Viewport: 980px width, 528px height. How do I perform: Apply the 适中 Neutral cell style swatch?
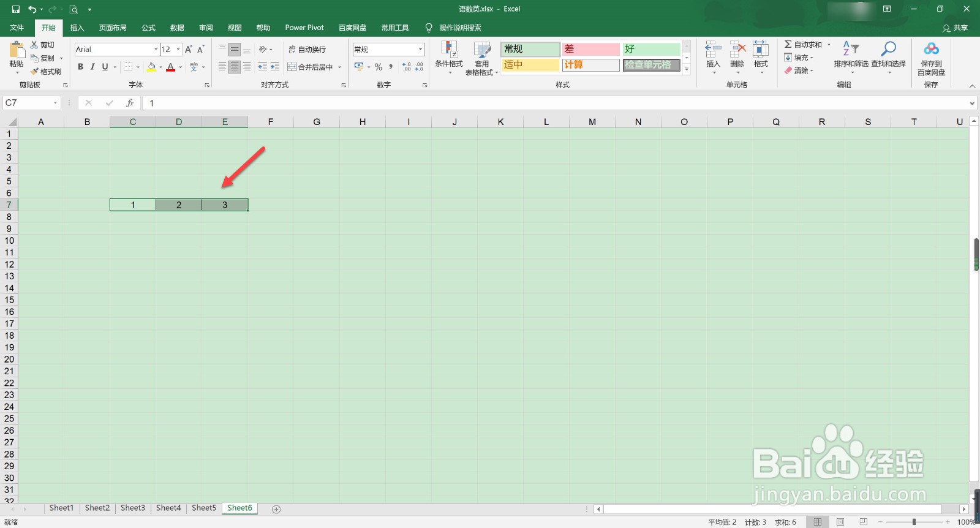pos(530,65)
